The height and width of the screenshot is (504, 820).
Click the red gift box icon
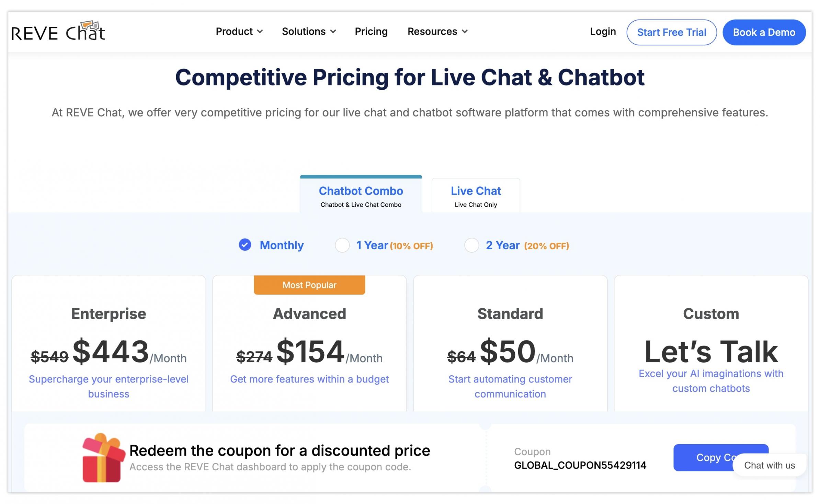103,458
